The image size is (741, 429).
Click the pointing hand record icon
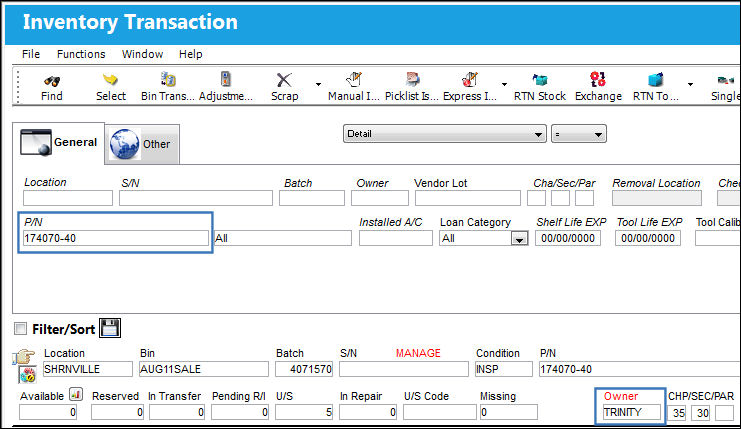(x=24, y=357)
